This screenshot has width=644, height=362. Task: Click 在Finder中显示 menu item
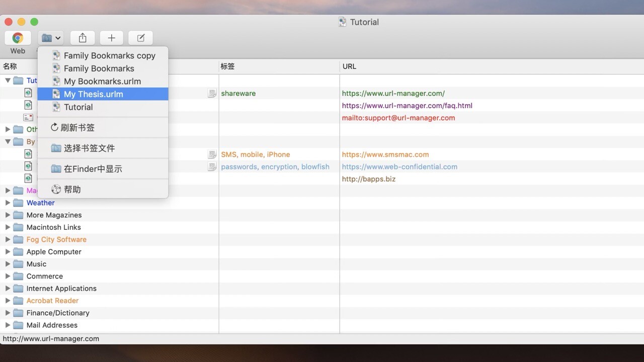point(103,169)
